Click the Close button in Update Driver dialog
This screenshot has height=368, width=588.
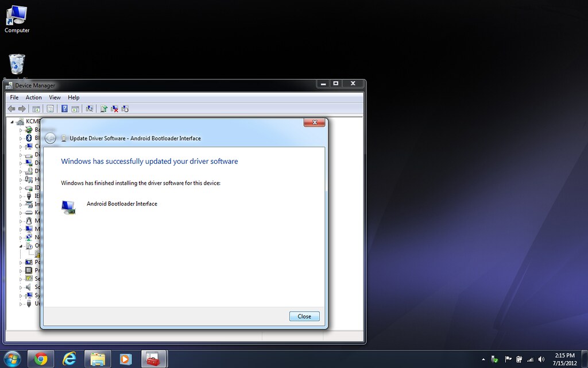pyautogui.click(x=304, y=316)
